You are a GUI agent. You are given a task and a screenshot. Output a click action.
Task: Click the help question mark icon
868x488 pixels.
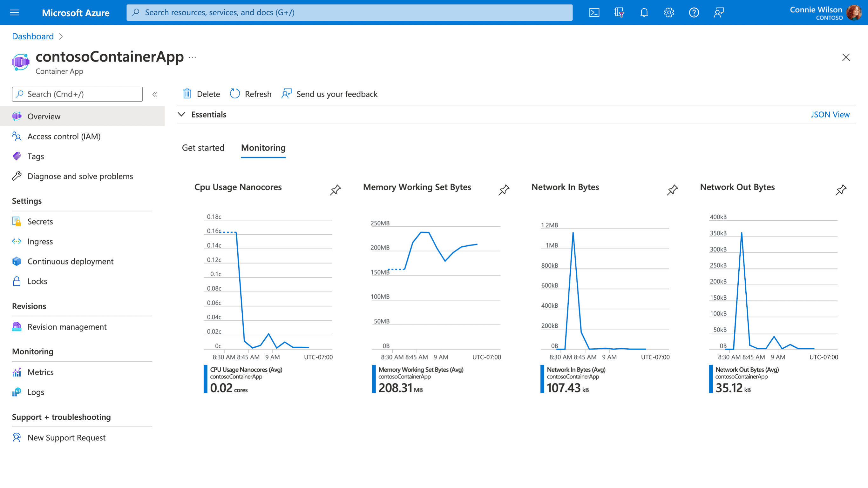click(694, 13)
